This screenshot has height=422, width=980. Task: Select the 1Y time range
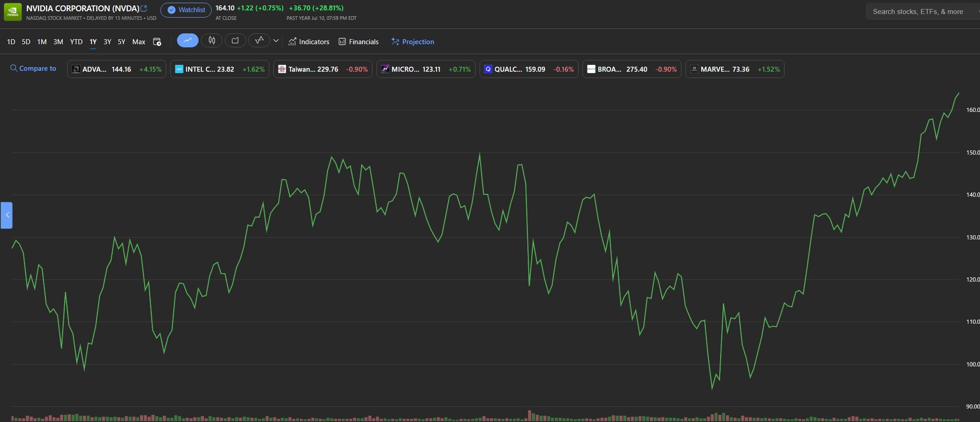(x=93, y=42)
